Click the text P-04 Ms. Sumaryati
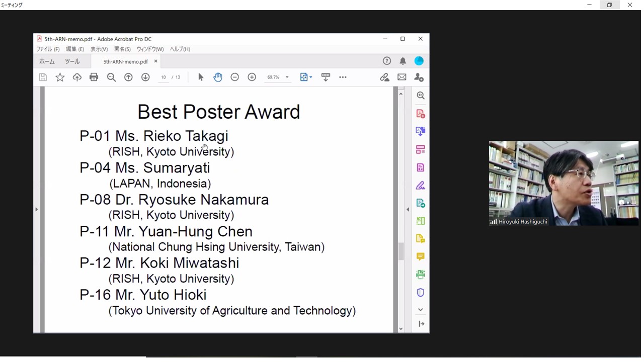This screenshot has height=362, width=644. click(145, 168)
